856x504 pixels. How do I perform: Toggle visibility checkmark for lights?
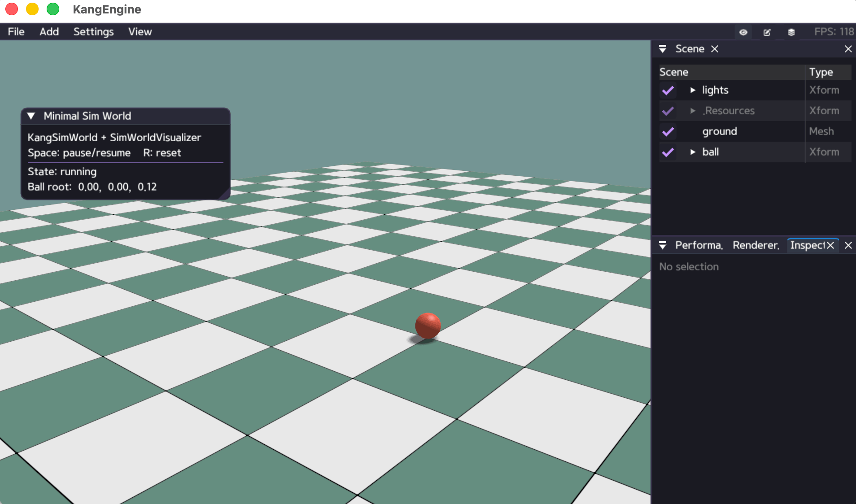pyautogui.click(x=668, y=90)
